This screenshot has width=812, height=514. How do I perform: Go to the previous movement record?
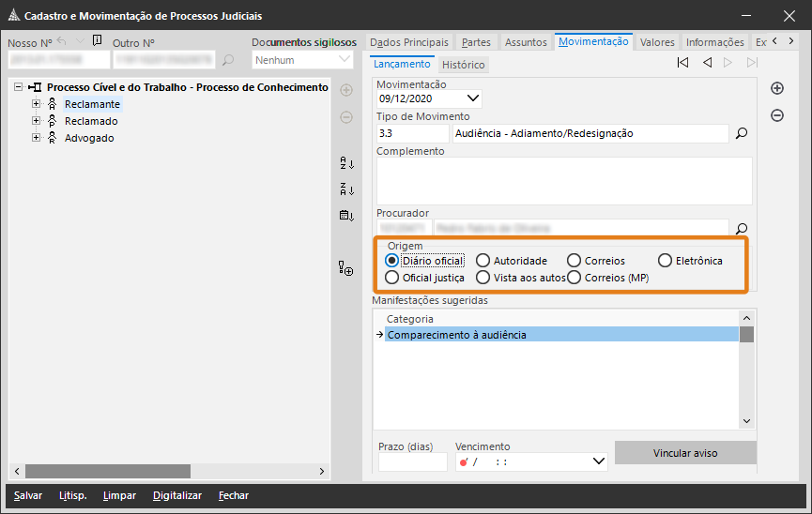[x=707, y=63]
